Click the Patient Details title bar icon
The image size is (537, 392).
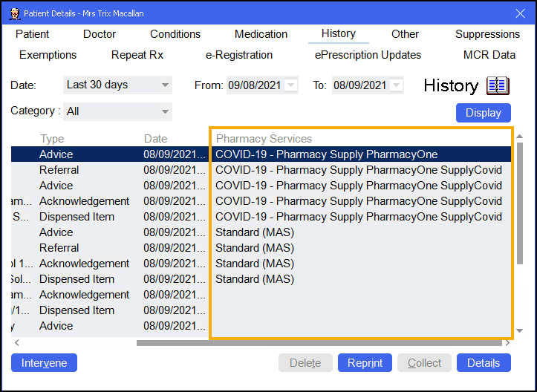coord(13,13)
